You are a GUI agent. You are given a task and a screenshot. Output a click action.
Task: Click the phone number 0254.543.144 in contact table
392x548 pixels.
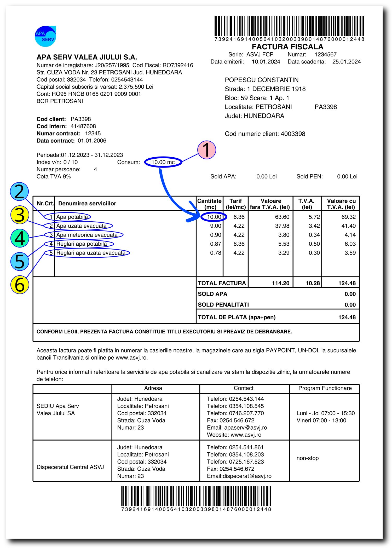[x=246, y=399]
